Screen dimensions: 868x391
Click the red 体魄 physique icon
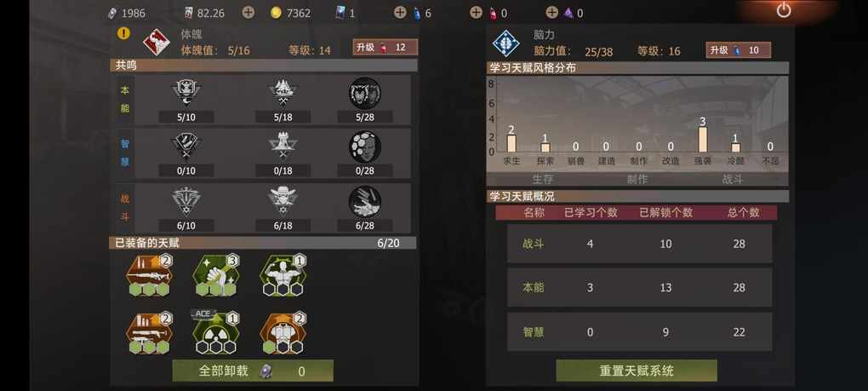click(x=157, y=43)
